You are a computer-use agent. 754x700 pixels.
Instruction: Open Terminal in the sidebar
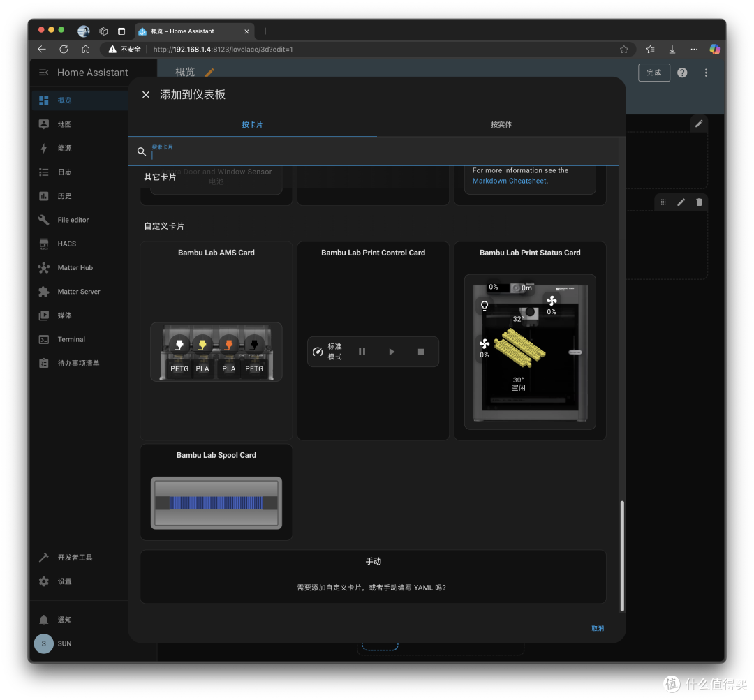pos(80,339)
